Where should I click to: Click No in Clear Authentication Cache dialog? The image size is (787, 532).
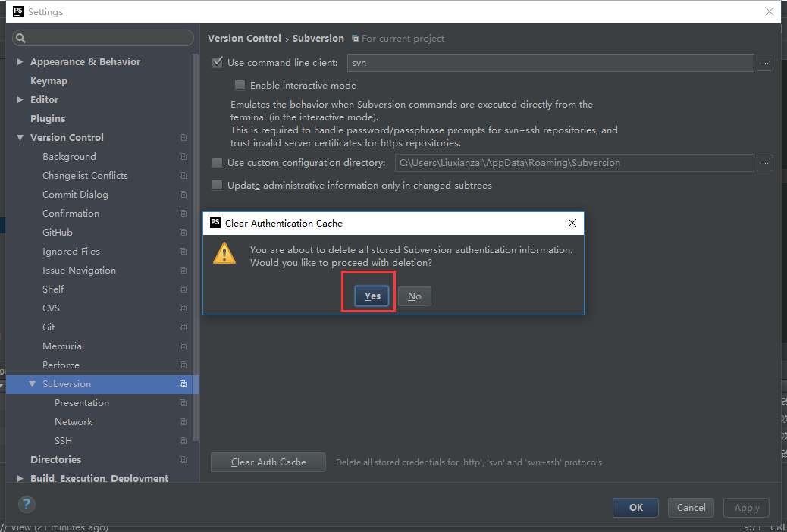point(415,296)
